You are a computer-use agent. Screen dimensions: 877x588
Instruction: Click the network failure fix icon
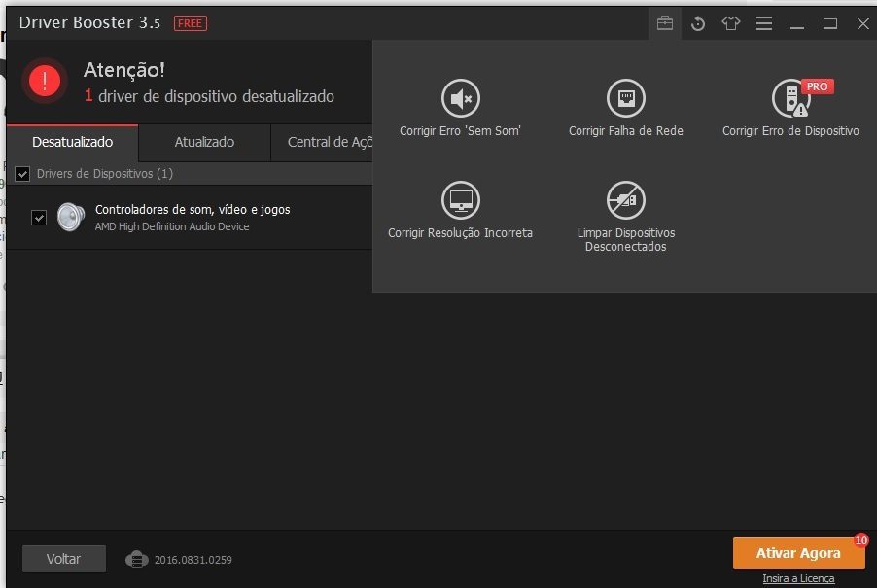tap(626, 98)
